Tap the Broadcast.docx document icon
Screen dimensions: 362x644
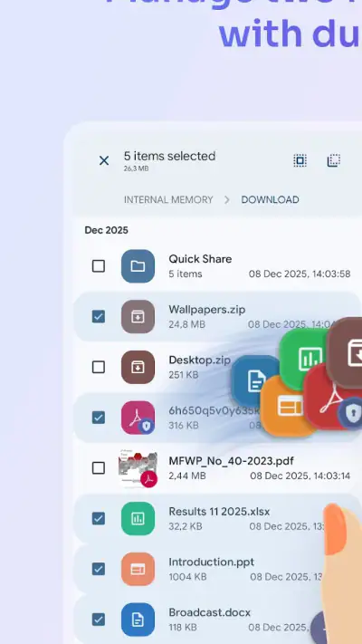[138, 620]
